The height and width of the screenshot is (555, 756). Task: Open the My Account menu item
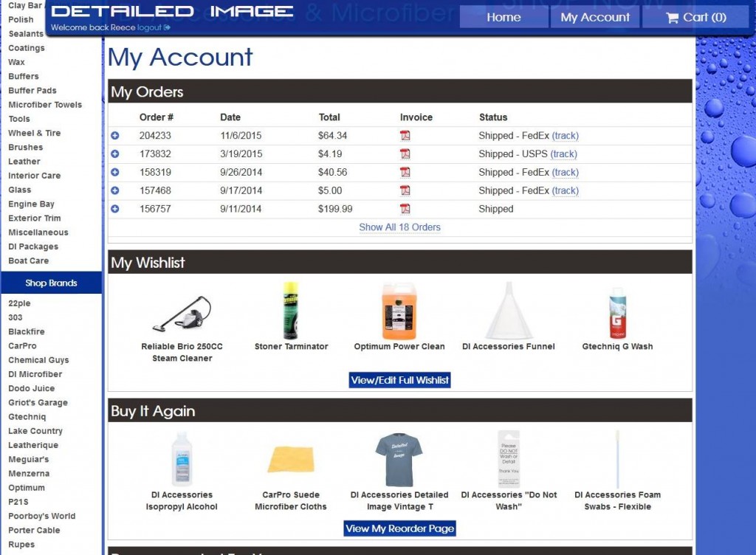pyautogui.click(x=595, y=17)
